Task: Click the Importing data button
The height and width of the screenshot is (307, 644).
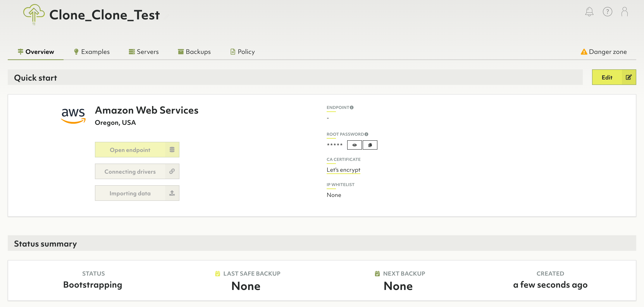Action: [x=137, y=193]
